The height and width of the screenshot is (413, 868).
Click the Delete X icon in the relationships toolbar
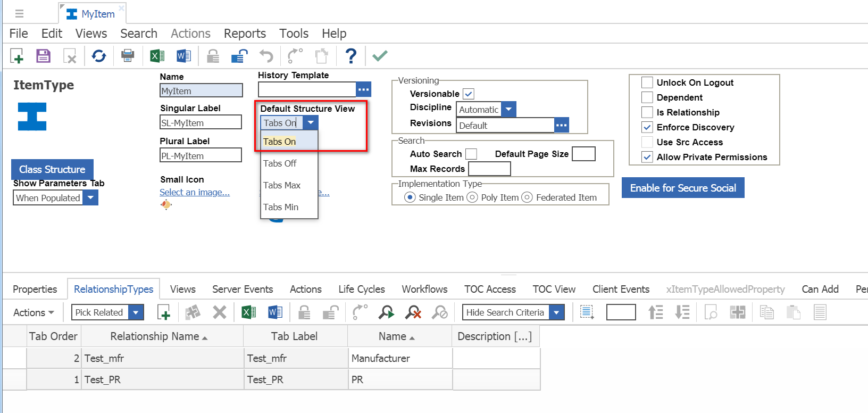(220, 312)
